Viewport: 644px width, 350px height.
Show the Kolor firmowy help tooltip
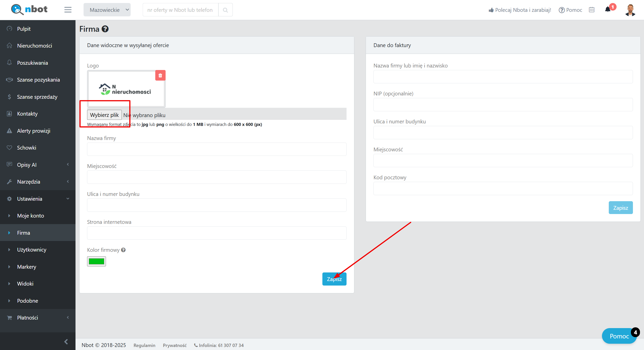123,250
